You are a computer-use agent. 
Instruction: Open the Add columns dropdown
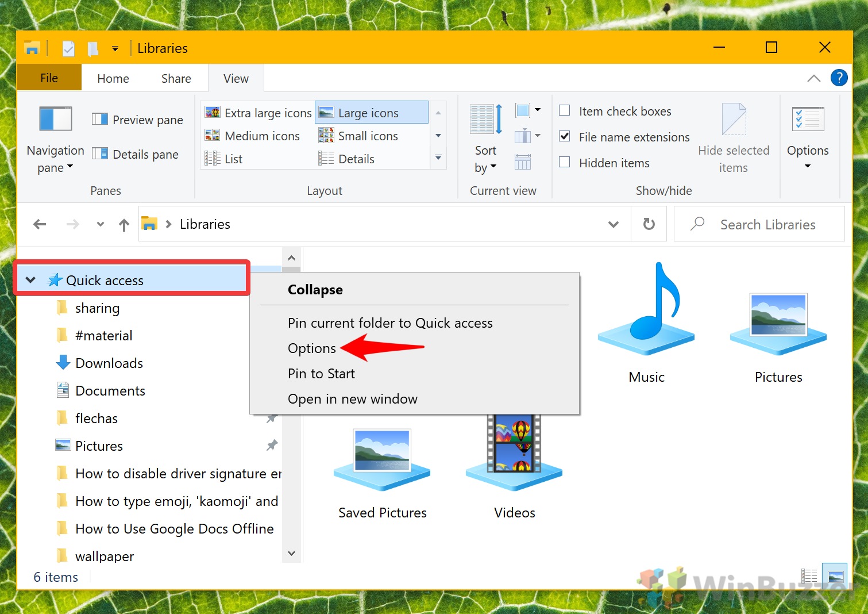[x=528, y=136]
